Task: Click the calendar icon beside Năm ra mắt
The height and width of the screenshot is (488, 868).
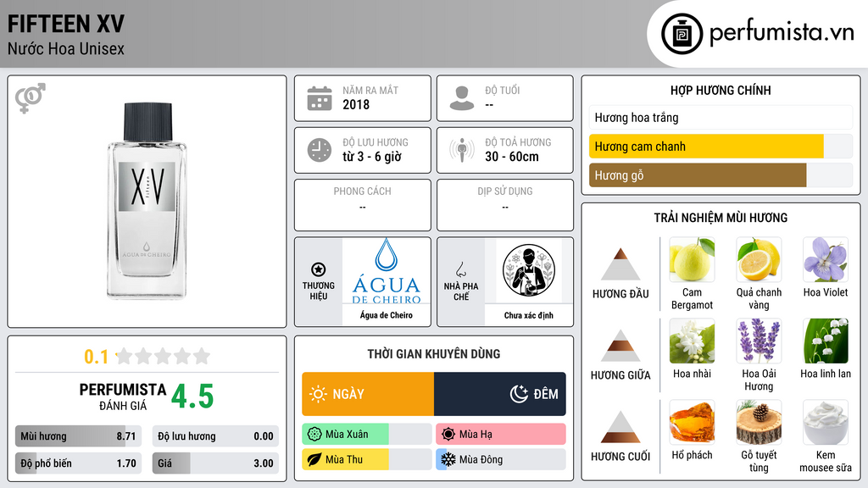Action: [x=320, y=98]
